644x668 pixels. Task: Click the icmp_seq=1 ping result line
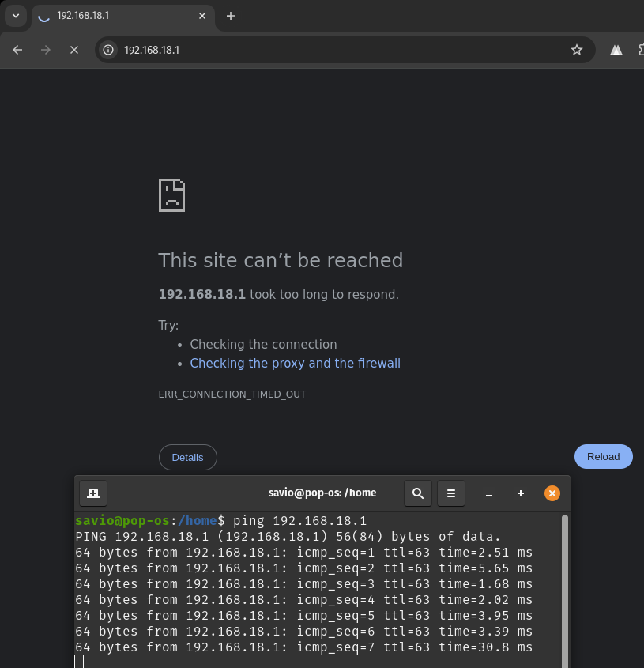coord(303,552)
